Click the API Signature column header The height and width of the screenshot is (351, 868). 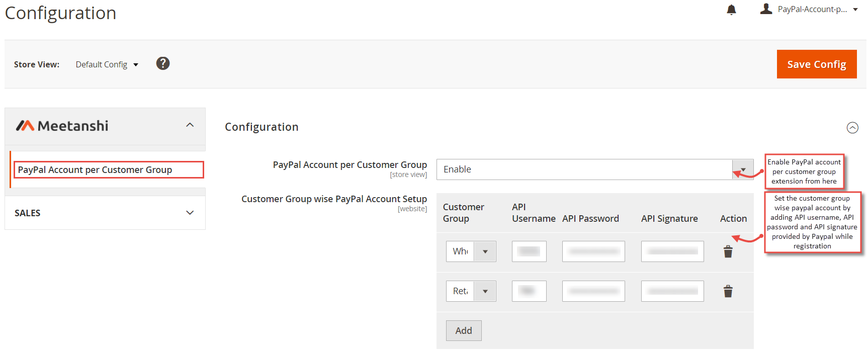(x=669, y=218)
